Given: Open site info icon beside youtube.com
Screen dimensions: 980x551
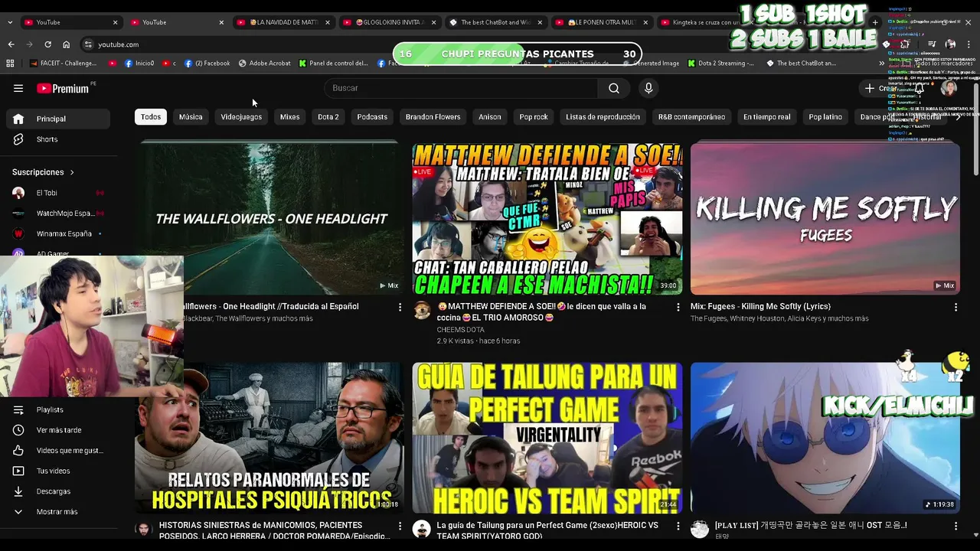Looking at the screenshot, I should [88, 44].
